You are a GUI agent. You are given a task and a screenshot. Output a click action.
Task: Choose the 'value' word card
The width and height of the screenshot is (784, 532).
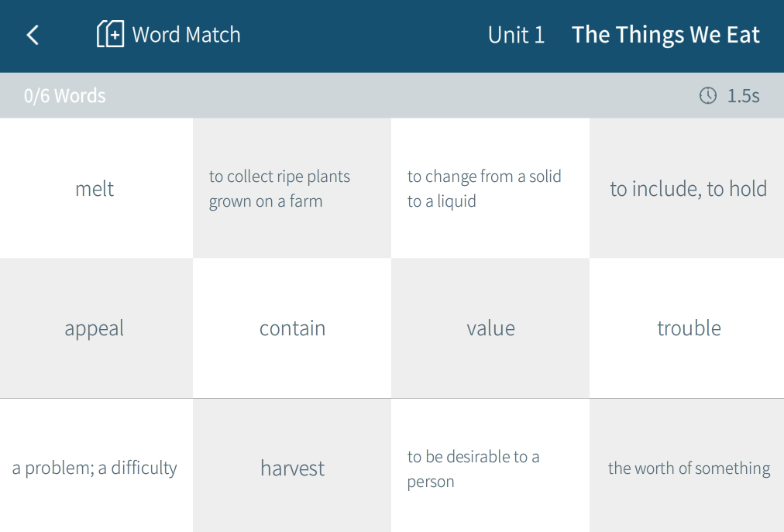click(490, 328)
